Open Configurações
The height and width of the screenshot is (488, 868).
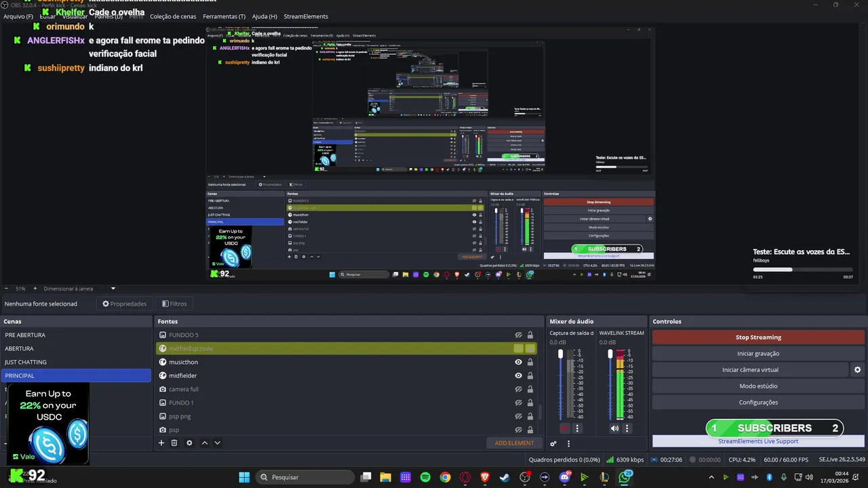(x=758, y=403)
